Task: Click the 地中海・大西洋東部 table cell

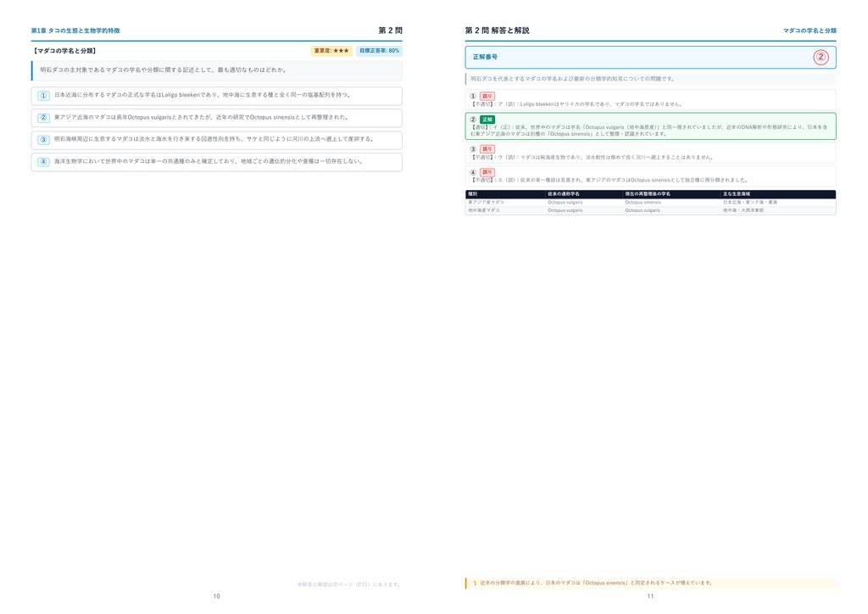Action: [743, 210]
